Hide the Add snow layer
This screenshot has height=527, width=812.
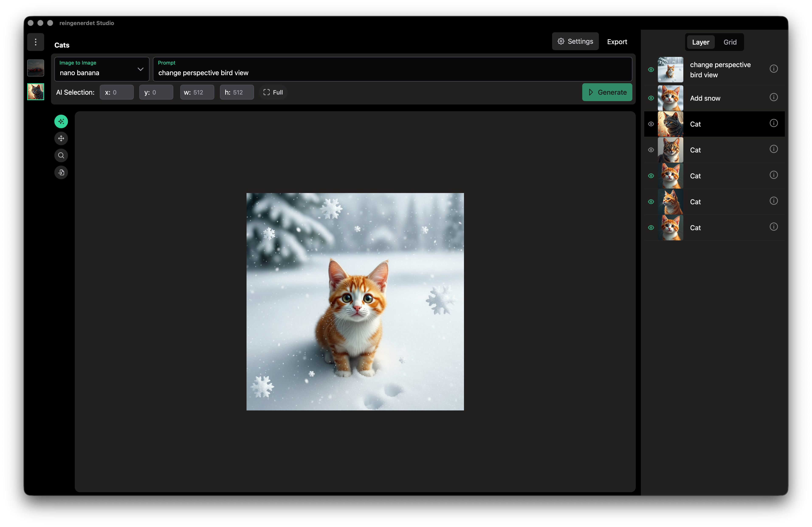pyautogui.click(x=651, y=98)
